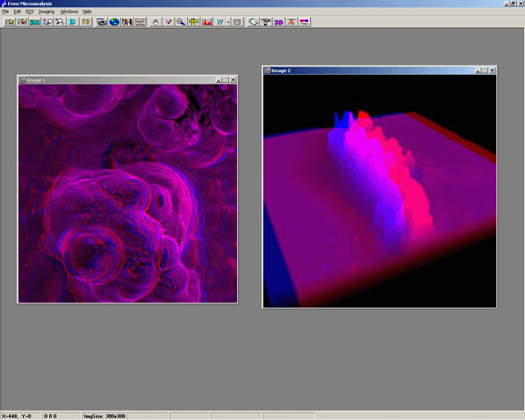Open the Imaging menu
This screenshot has width=525, height=420.
[x=46, y=11]
